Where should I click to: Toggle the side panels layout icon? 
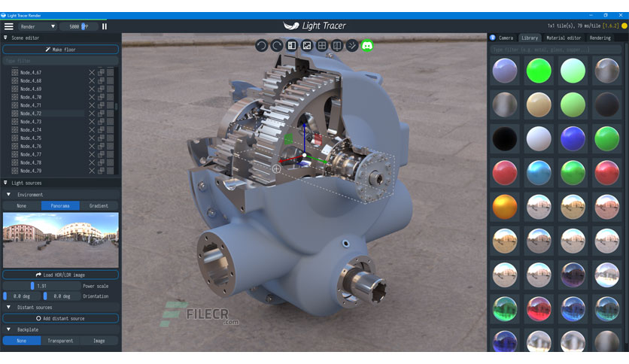point(292,45)
